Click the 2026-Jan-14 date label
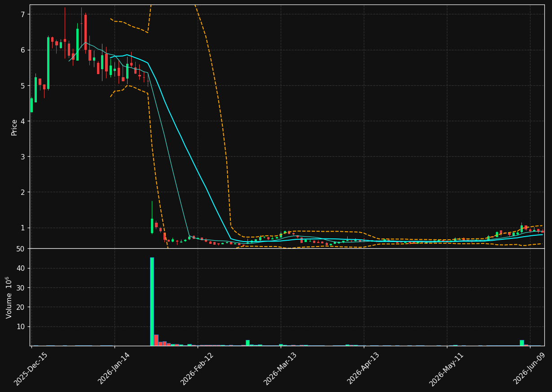Image resolution: width=552 pixels, height=392 pixels. pyautogui.click(x=114, y=369)
